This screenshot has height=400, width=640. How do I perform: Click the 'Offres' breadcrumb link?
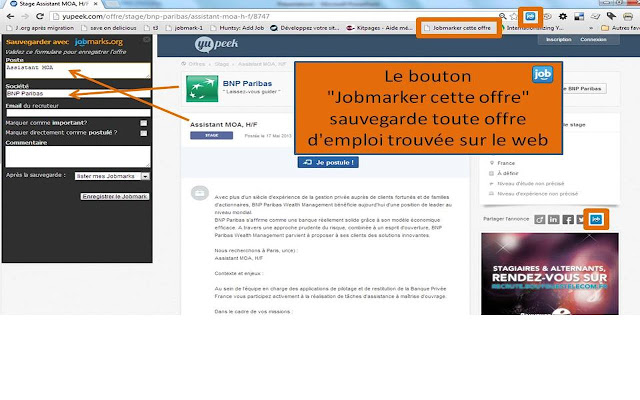tap(197, 64)
